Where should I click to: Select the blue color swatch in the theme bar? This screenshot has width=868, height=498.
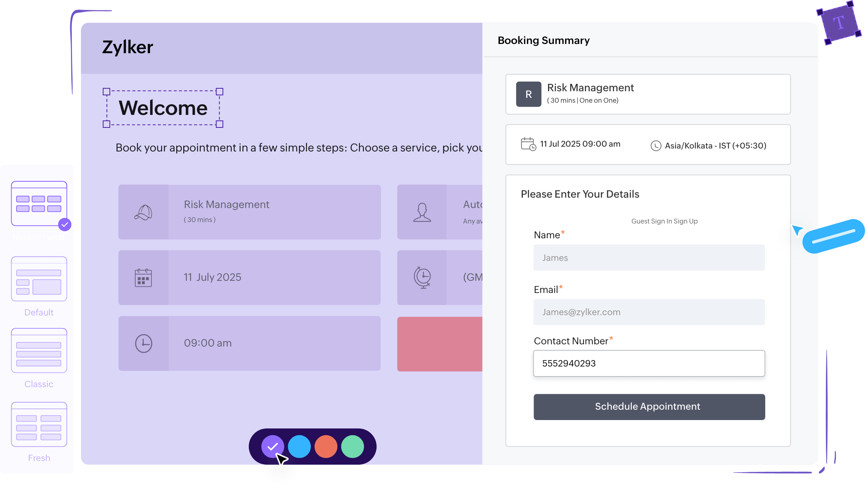point(299,446)
